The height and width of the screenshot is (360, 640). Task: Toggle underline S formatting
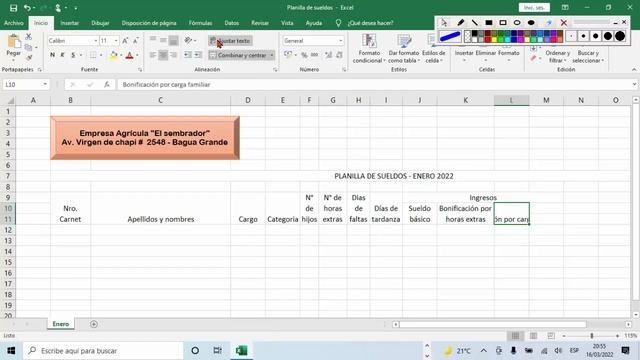73,55
